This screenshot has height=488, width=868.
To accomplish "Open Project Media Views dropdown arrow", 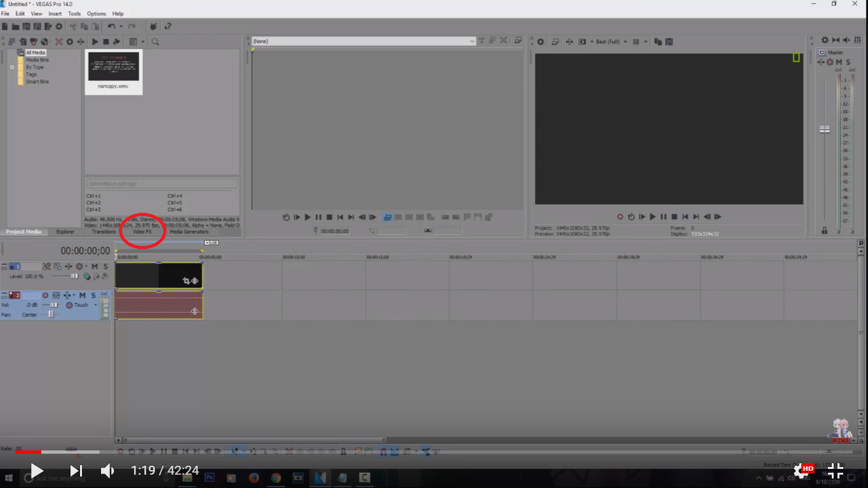I will point(142,42).
